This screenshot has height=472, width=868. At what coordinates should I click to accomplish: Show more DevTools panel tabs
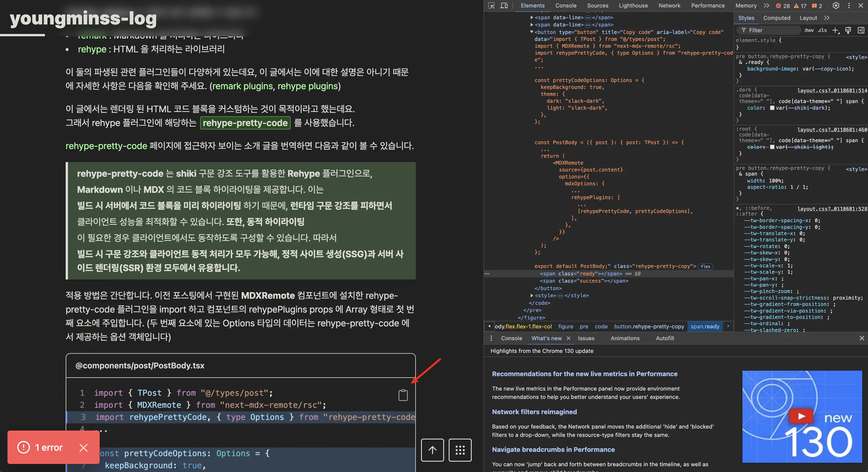point(767,6)
